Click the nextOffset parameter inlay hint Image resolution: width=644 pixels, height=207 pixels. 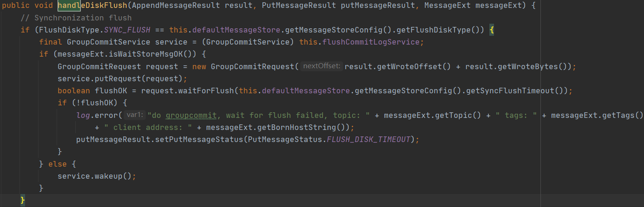(322, 66)
